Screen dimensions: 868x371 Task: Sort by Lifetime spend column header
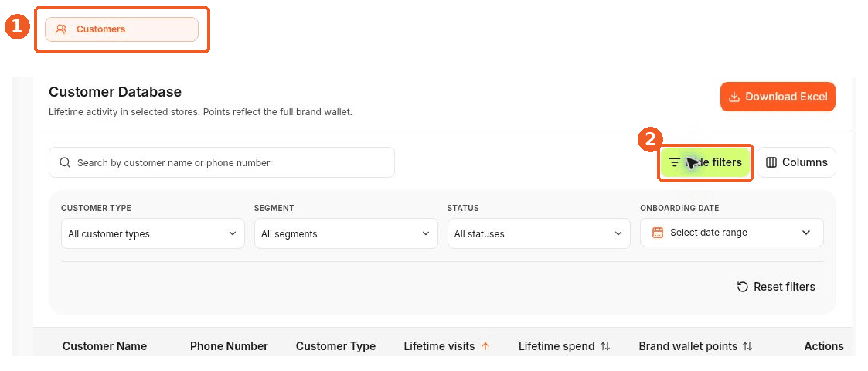click(557, 346)
